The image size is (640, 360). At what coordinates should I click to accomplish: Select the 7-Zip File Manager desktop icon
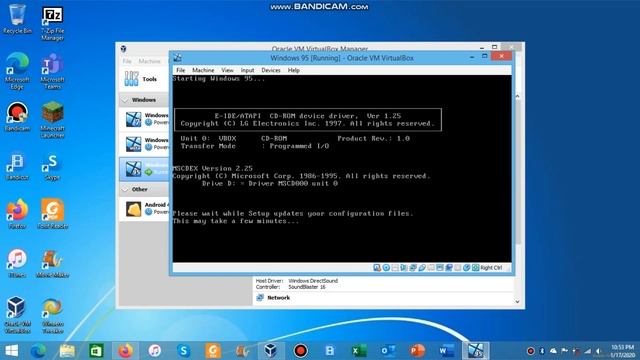pos(52,23)
